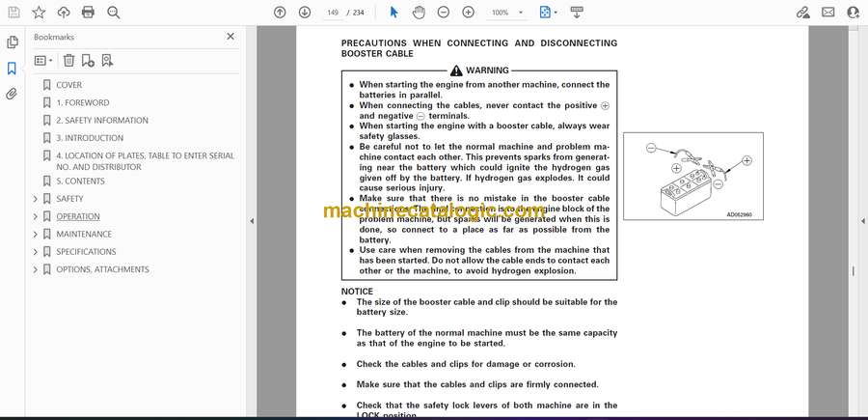This screenshot has height=420, width=868.
Task: Select the SAFETY bookmark label
Action: 69,199
